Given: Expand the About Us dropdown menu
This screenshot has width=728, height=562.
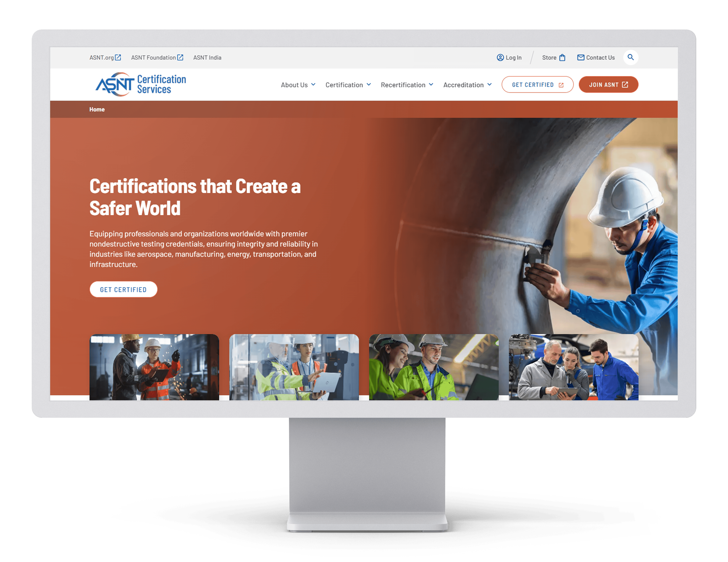Looking at the screenshot, I should 297,85.
